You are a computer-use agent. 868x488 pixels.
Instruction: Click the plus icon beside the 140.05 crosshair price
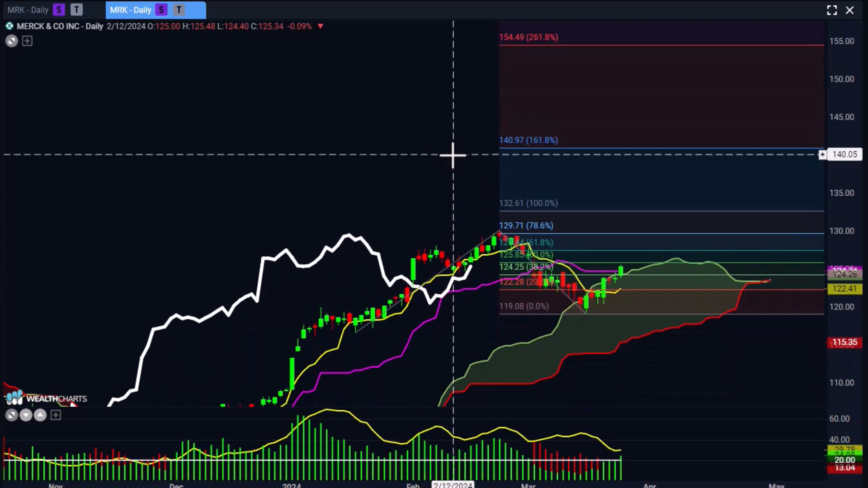click(x=822, y=155)
